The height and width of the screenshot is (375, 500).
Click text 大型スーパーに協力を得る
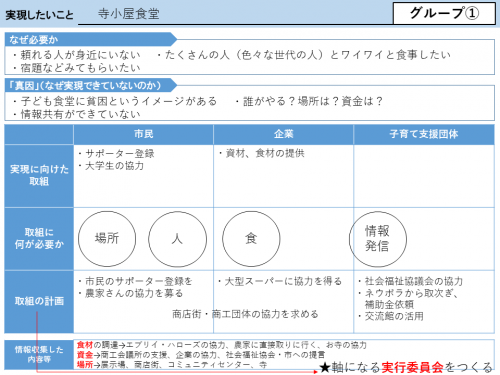[283, 281]
